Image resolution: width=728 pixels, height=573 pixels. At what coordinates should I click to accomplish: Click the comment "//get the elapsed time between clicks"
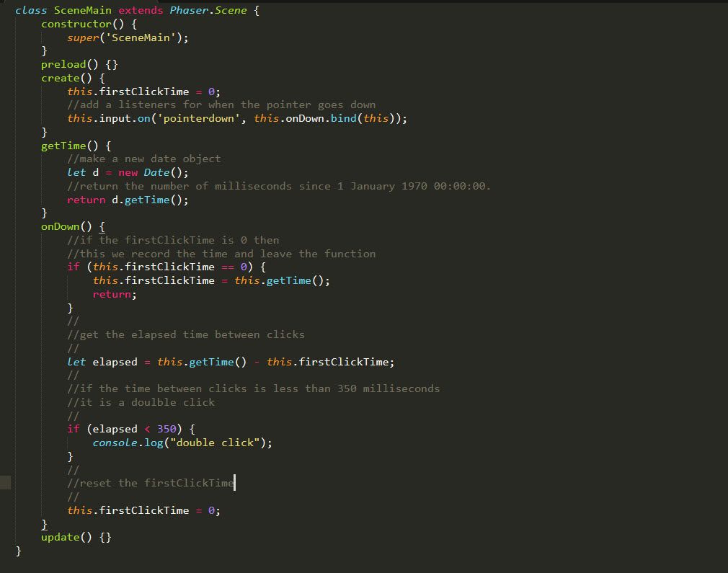pyautogui.click(x=186, y=335)
